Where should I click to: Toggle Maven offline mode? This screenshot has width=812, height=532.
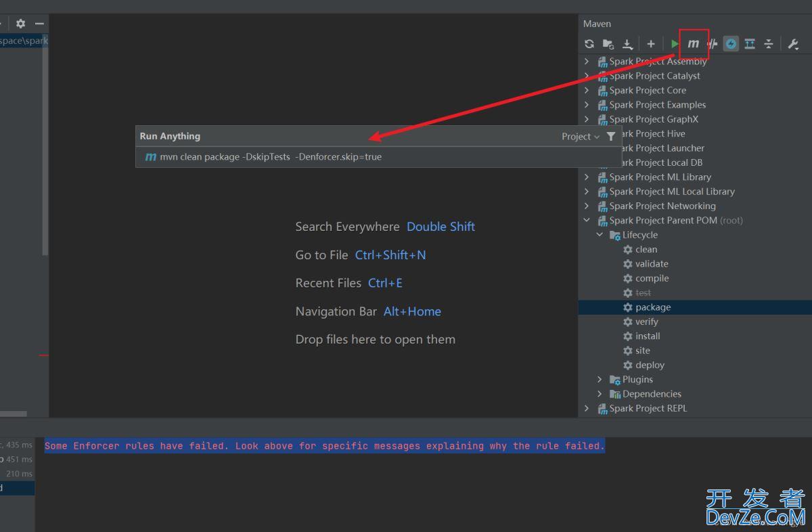713,44
